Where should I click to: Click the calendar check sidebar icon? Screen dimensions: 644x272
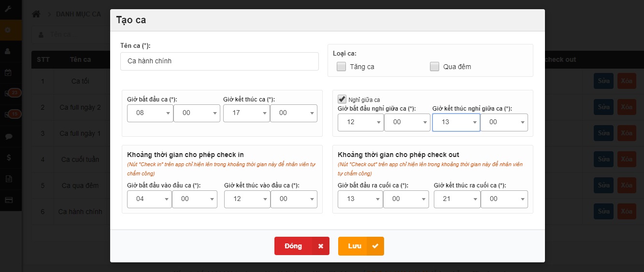click(8, 72)
